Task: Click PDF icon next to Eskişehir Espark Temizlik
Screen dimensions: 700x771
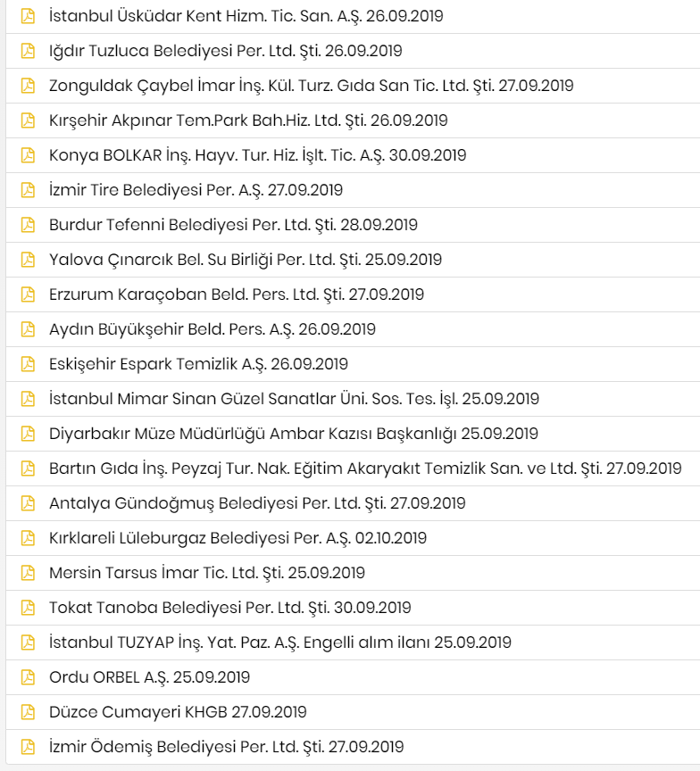Action: (28, 364)
